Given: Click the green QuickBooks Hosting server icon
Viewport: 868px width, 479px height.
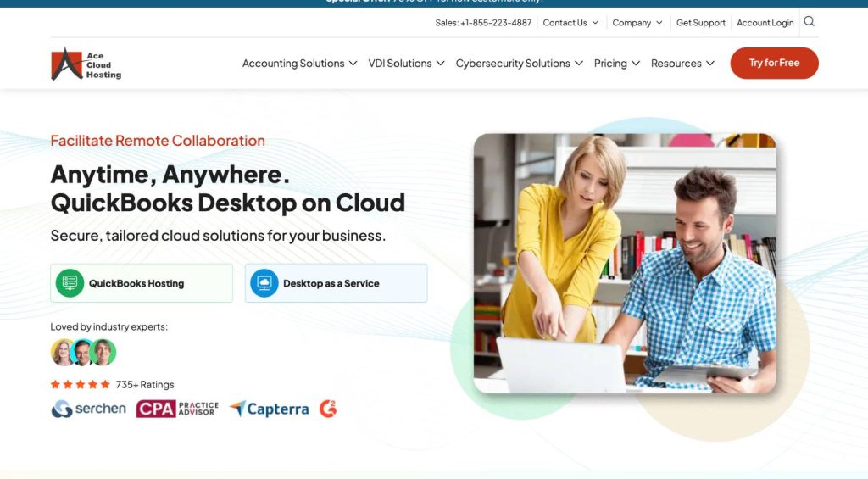Looking at the screenshot, I should [x=70, y=283].
